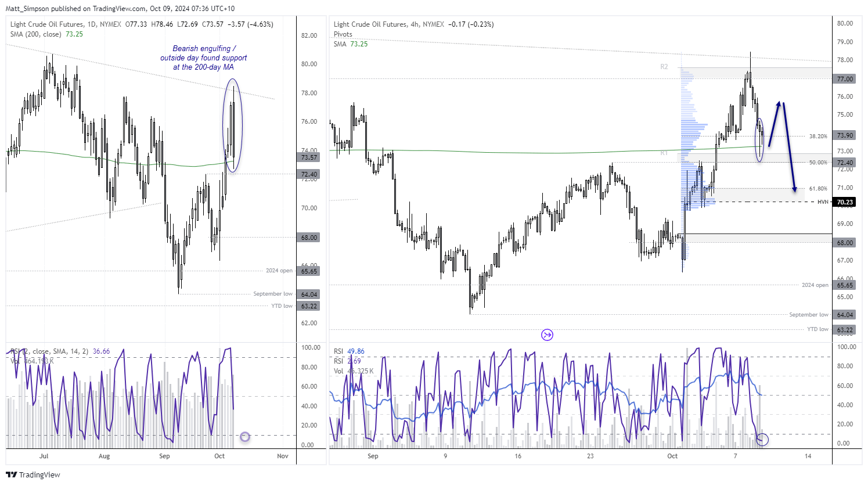
Task: Click the 73.90 price tag on 4h chart
Action: 845,135
